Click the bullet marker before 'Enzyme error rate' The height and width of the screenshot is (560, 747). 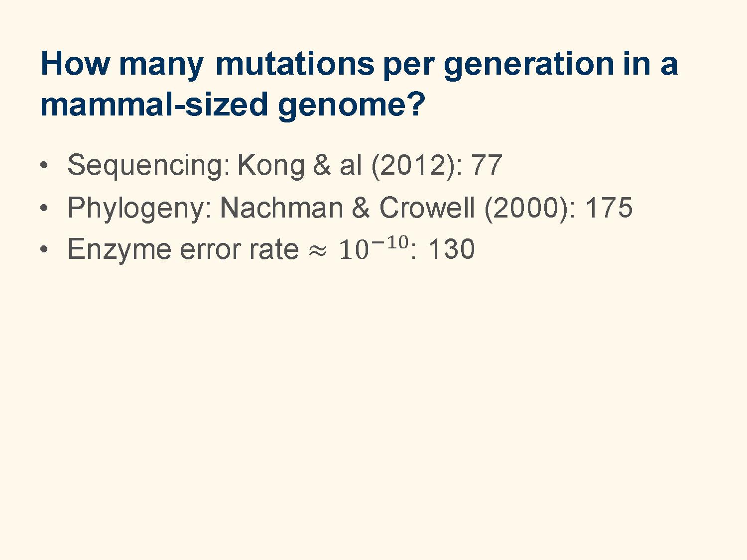[45, 249]
